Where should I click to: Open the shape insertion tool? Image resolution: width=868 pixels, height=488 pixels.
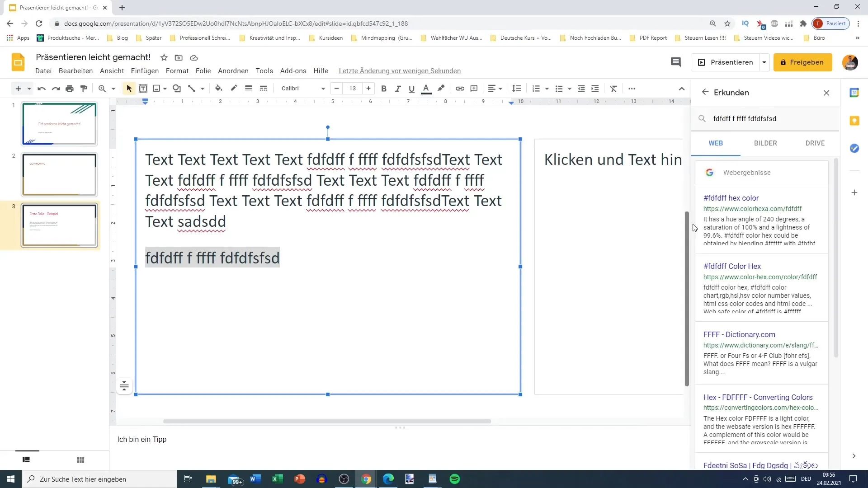[177, 89]
